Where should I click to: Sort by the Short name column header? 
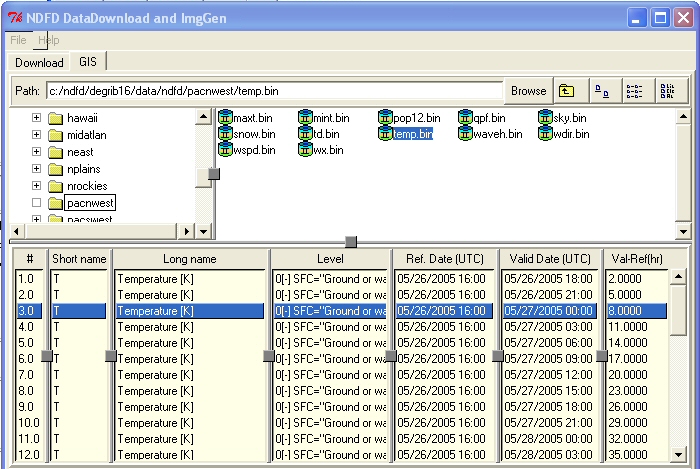pyautogui.click(x=79, y=259)
